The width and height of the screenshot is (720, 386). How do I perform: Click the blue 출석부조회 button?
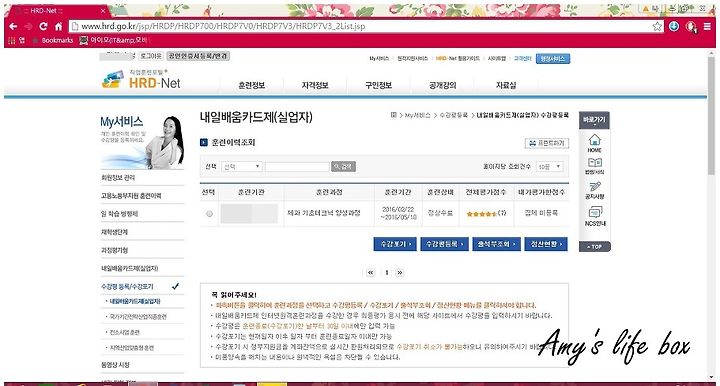coord(496,244)
